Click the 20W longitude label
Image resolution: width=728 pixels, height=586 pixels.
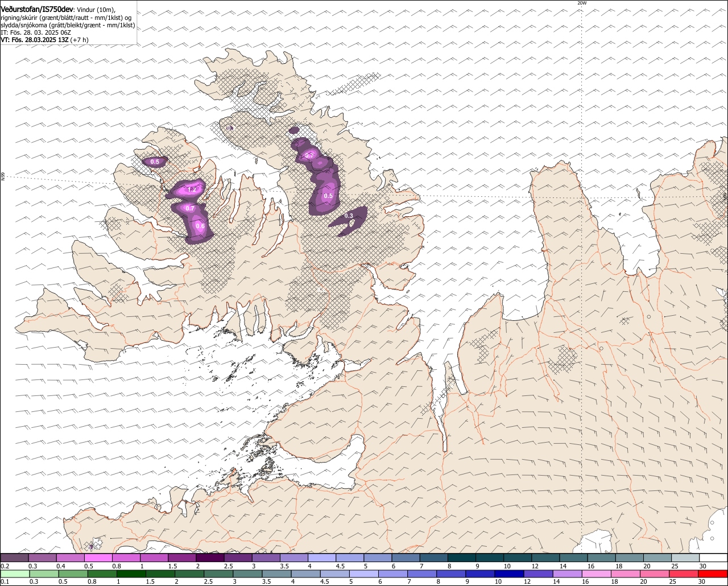click(582, 3)
